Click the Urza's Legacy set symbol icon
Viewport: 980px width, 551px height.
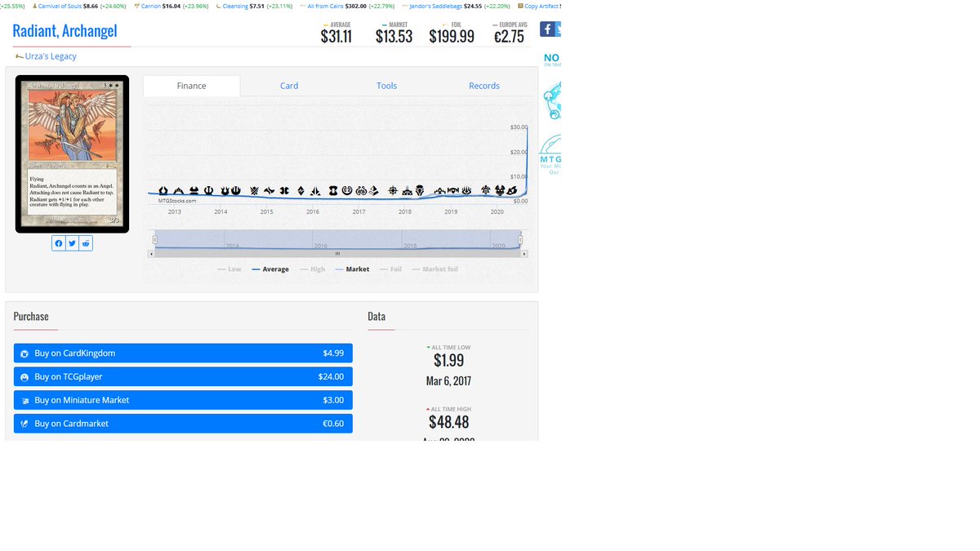(18, 56)
